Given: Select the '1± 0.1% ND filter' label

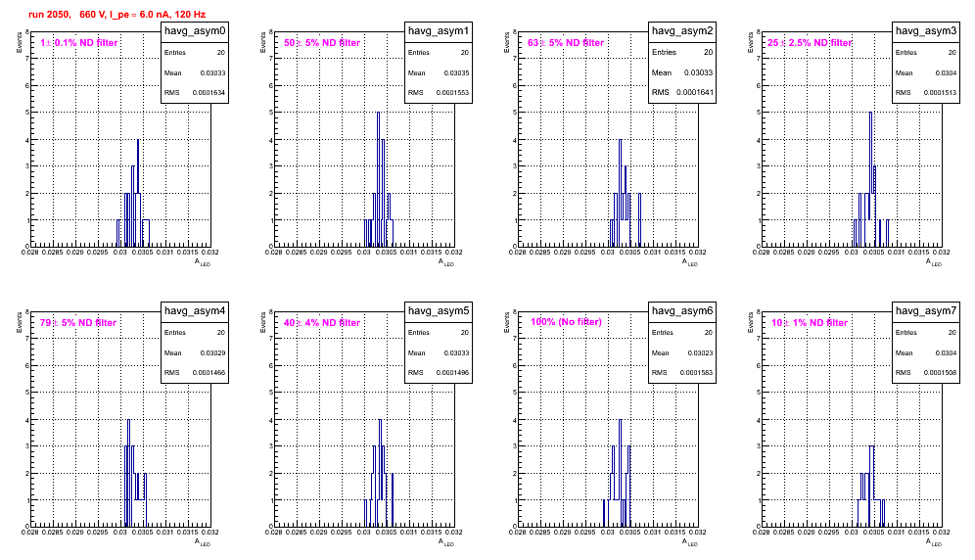Looking at the screenshot, I should 79,43.
